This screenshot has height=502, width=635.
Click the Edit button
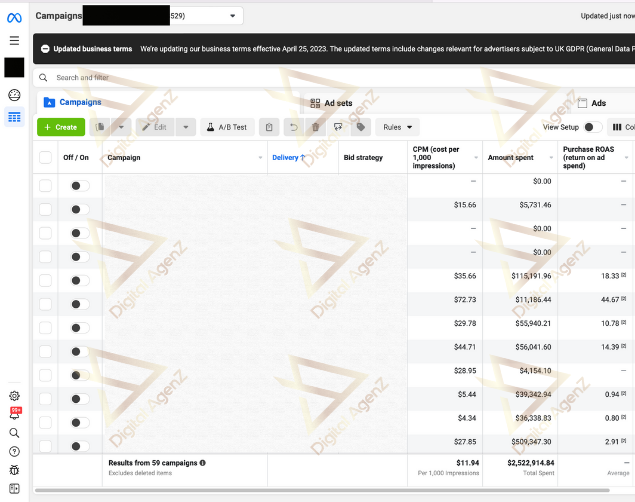click(x=155, y=127)
